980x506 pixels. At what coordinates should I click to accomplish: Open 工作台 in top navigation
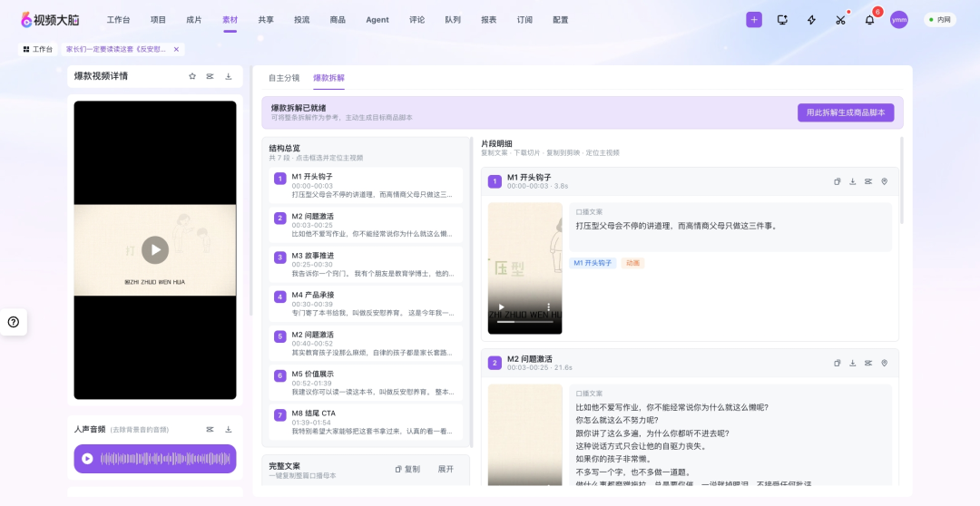[118, 20]
